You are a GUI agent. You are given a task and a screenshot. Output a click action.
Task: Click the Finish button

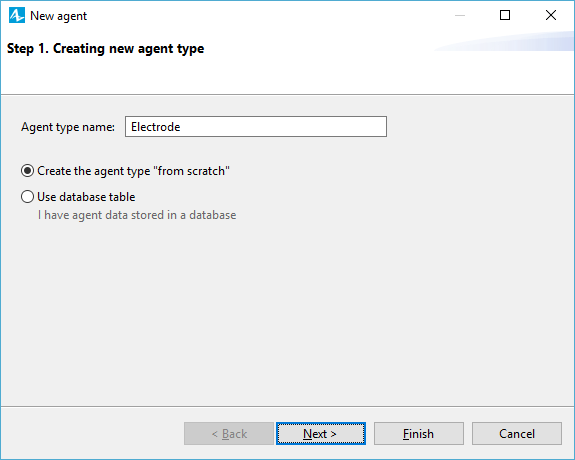point(419,434)
